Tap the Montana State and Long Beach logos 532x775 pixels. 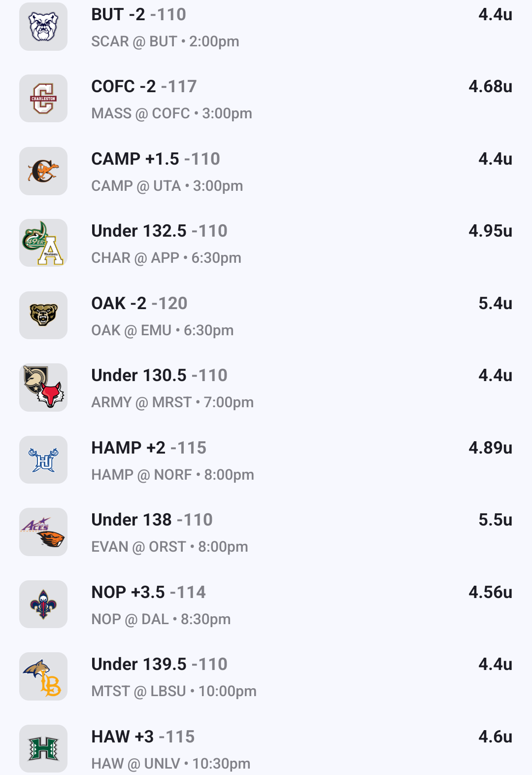pyautogui.click(x=43, y=676)
